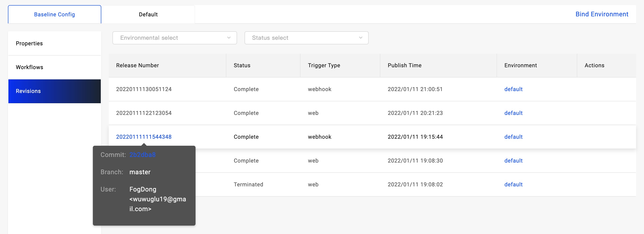Screen dimensions: 644x234
Task: Click default environment for 20:21:23 release
Action: tap(513, 113)
